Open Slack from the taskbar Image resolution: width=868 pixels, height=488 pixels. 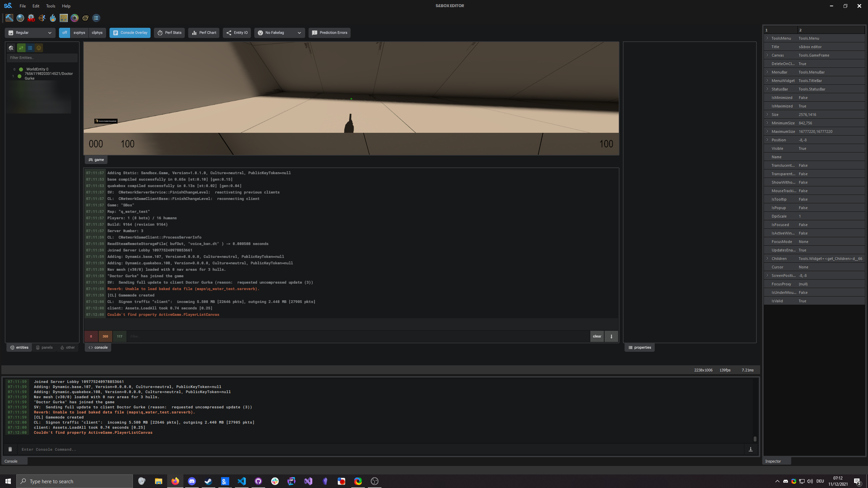point(275,481)
